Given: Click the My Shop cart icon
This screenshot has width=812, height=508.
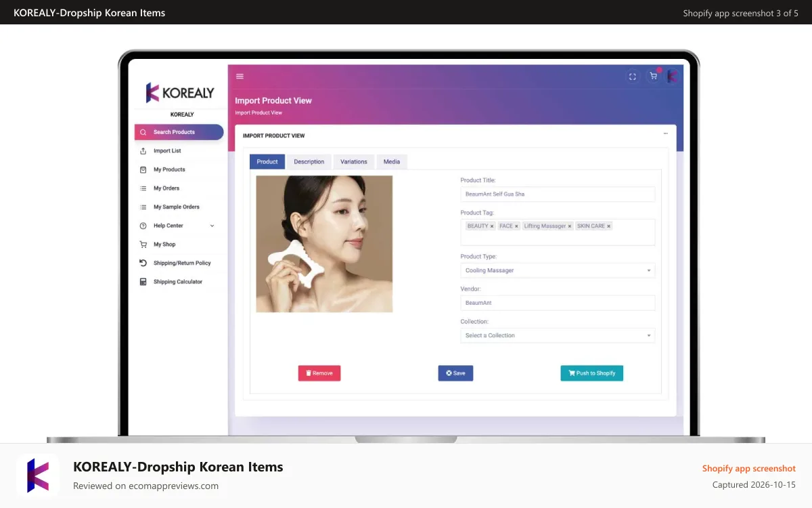Looking at the screenshot, I should coord(143,245).
